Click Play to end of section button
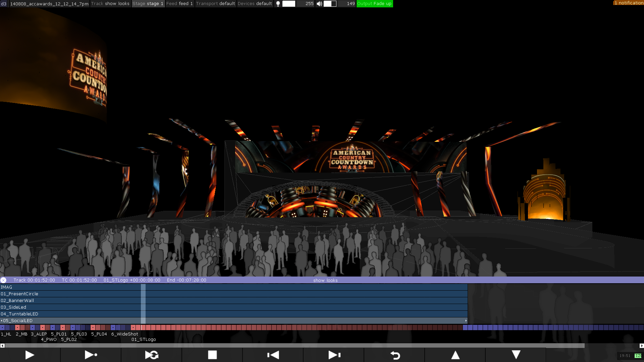 point(91,355)
